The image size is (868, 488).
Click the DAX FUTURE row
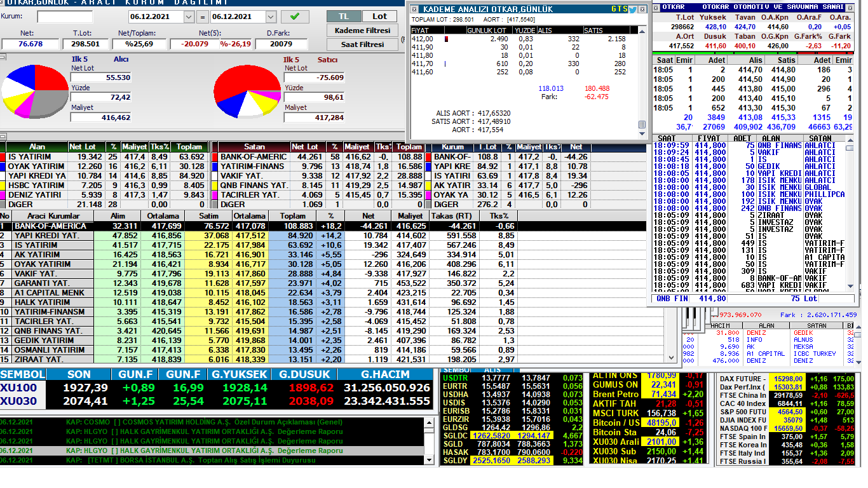pos(787,378)
